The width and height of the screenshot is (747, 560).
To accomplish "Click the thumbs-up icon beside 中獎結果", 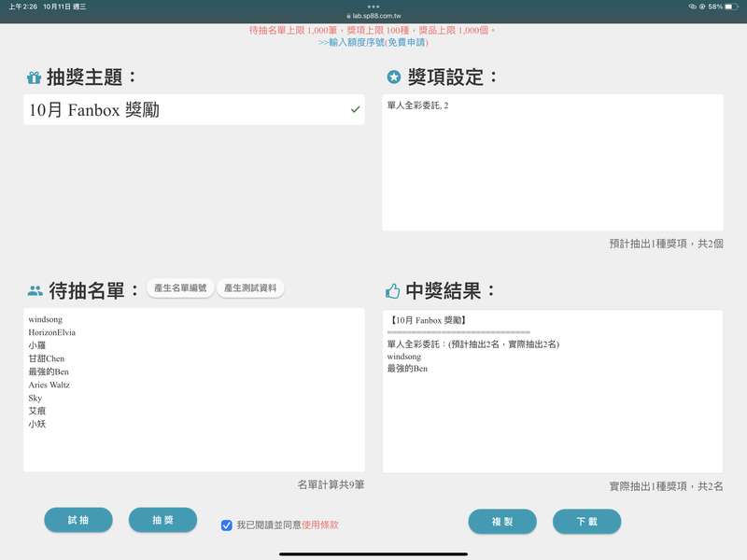I will tap(392, 290).
